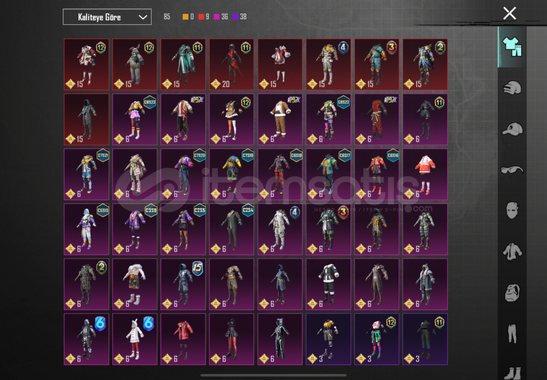Close the inventory with the X
This screenshot has width=547, height=380.
509,14
